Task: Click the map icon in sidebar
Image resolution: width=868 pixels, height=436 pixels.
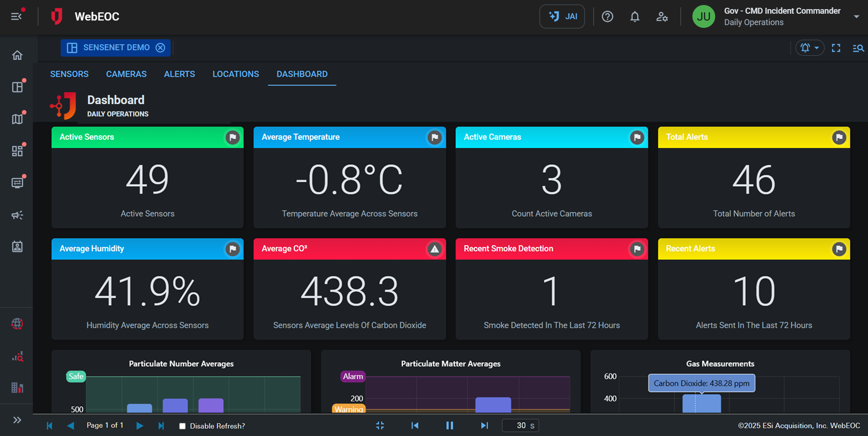Action: point(17,119)
